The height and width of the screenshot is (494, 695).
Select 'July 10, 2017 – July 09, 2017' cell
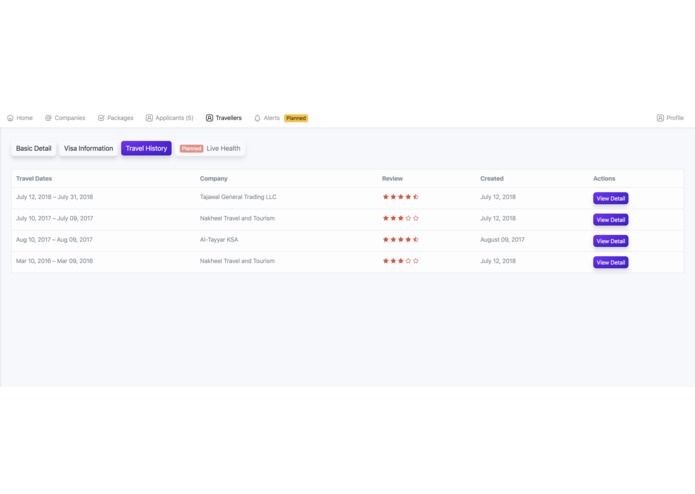(55, 218)
